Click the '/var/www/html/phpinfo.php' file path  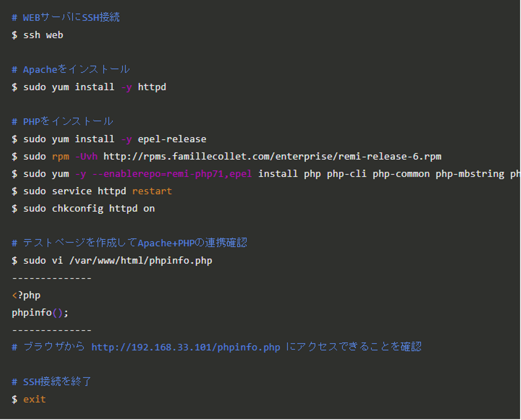click(x=141, y=261)
